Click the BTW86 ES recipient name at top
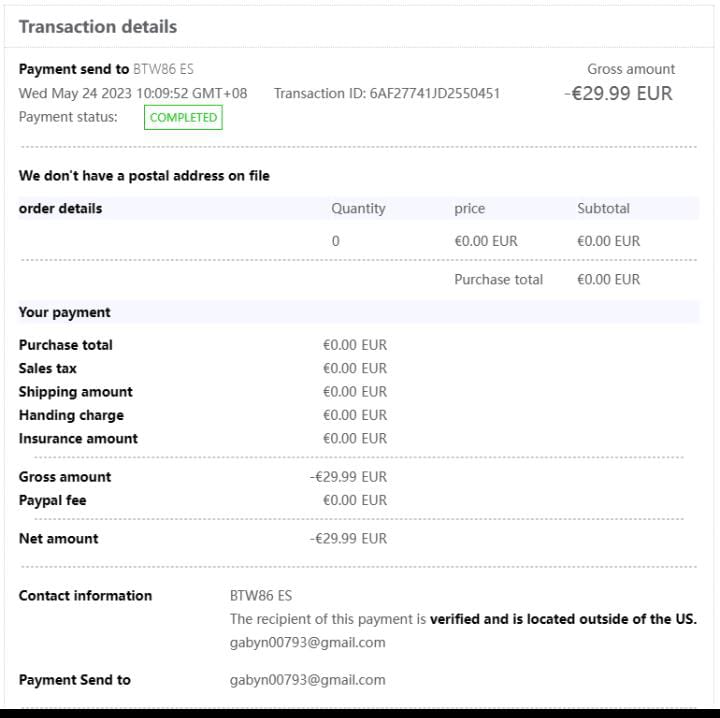 [163, 69]
